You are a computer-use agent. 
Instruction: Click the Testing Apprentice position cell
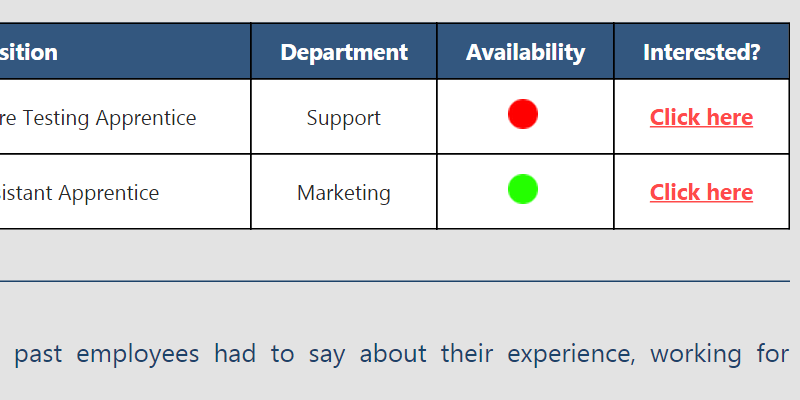(x=100, y=118)
